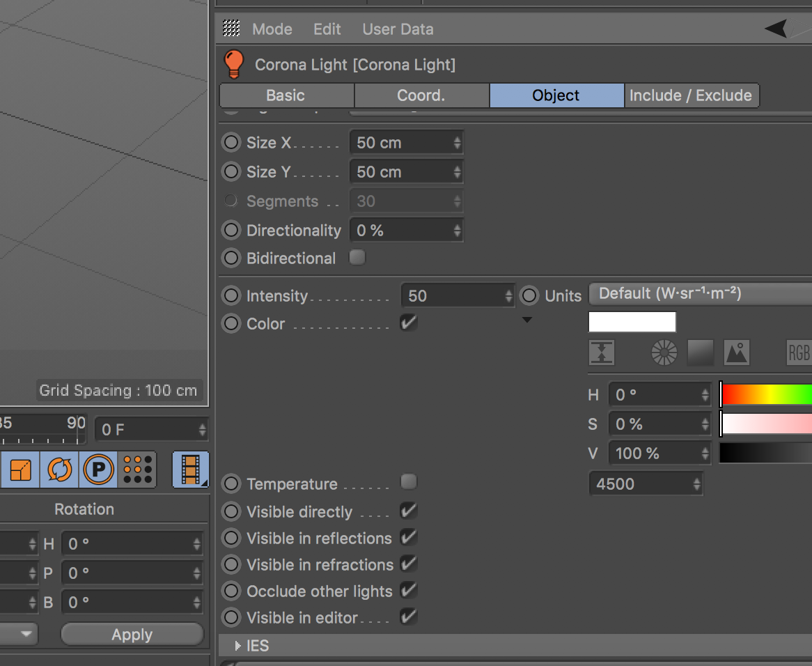Open the film strip render icon

click(x=191, y=470)
